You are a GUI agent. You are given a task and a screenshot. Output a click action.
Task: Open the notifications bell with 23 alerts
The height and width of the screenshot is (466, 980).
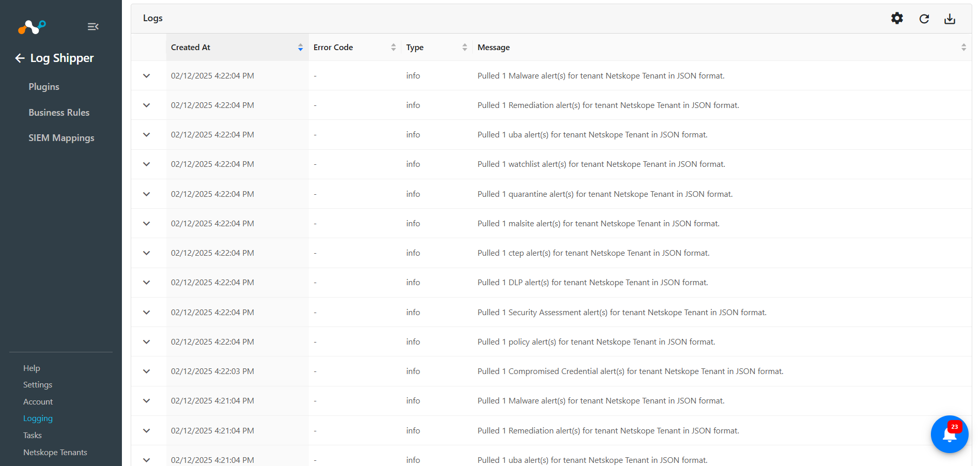pos(950,434)
